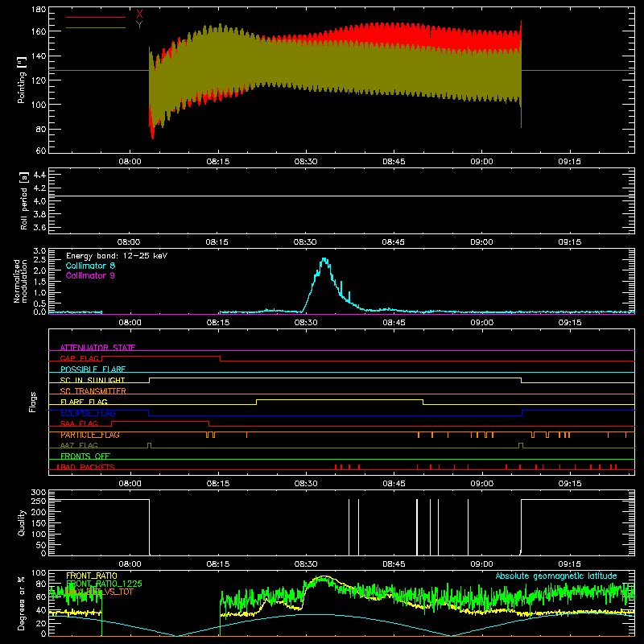Click the FRONT_RATIO_1225 legend label

[x=104, y=584]
